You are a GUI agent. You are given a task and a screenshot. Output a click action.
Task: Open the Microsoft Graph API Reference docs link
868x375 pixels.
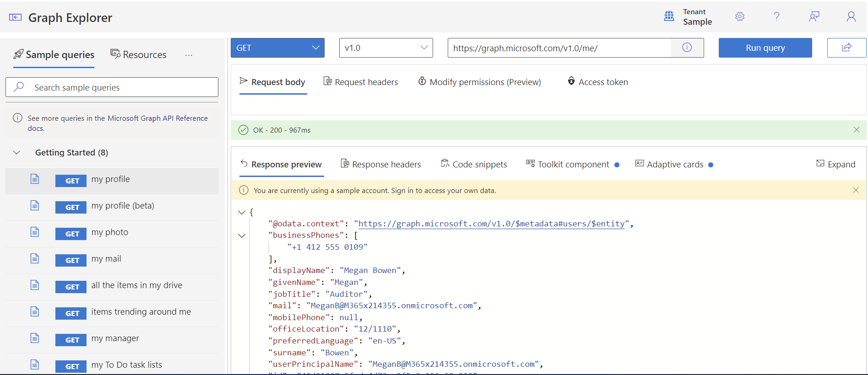157,118
